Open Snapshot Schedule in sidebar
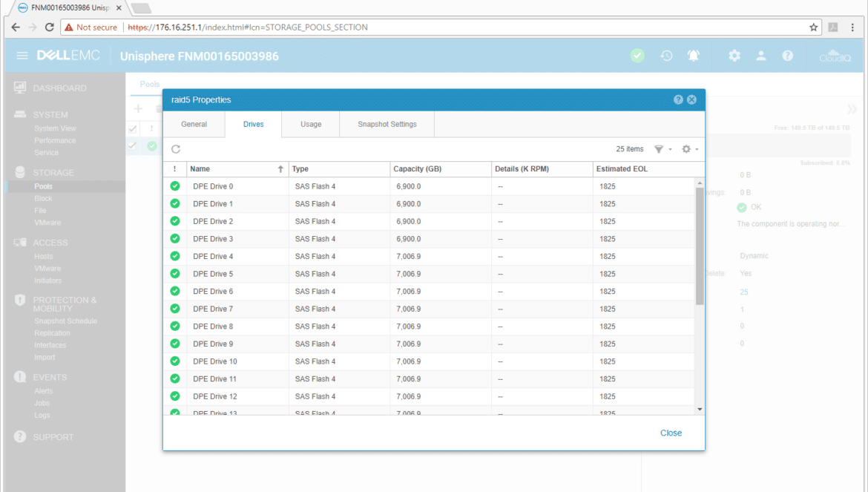Image resolution: width=868 pixels, height=492 pixels. [x=65, y=321]
